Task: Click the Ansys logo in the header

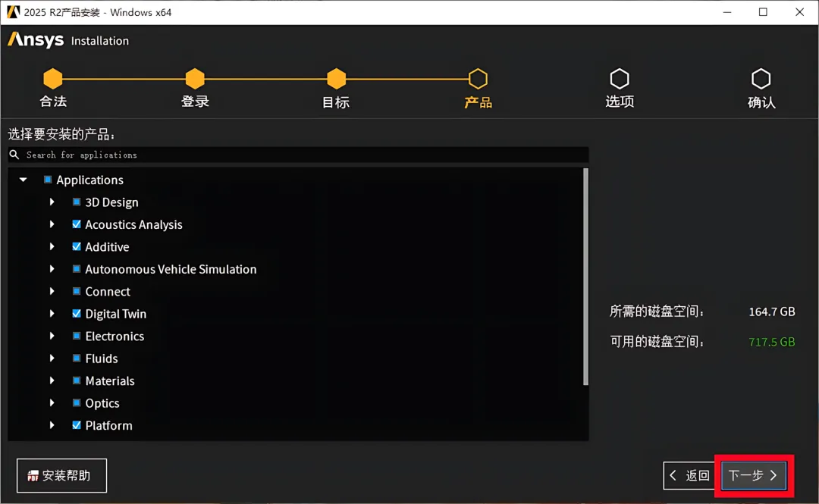Action: tap(36, 39)
